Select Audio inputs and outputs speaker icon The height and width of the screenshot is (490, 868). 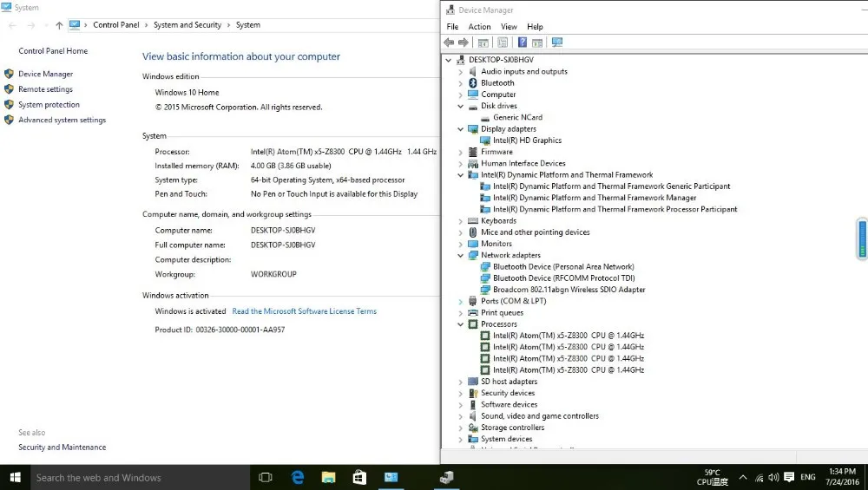pos(473,71)
